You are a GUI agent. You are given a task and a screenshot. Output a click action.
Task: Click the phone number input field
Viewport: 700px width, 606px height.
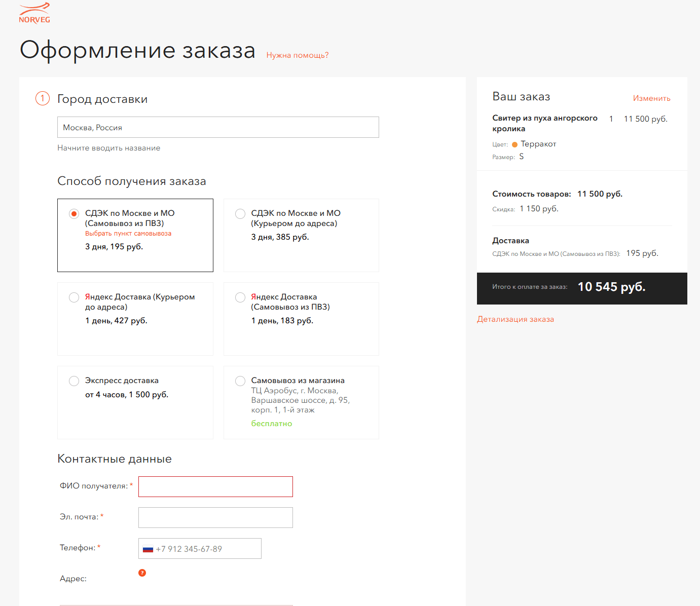click(x=208, y=549)
